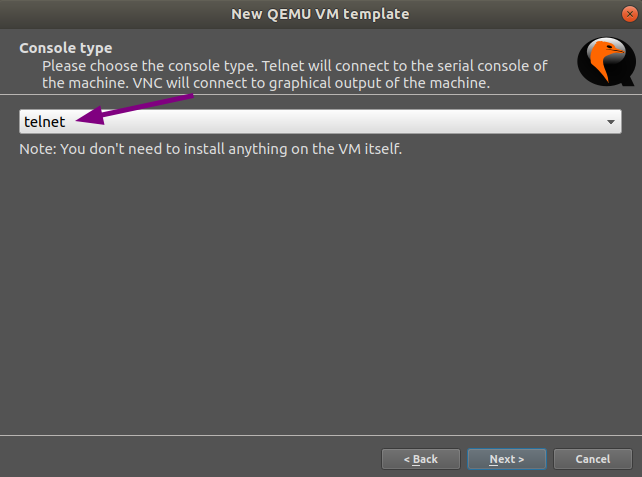Click the purple arrowhead tip near telnet

tap(75, 121)
